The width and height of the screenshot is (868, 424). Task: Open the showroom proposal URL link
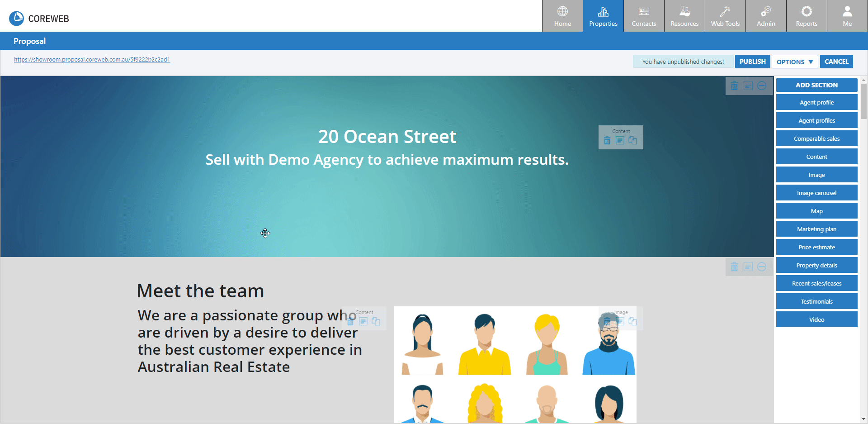pos(92,60)
